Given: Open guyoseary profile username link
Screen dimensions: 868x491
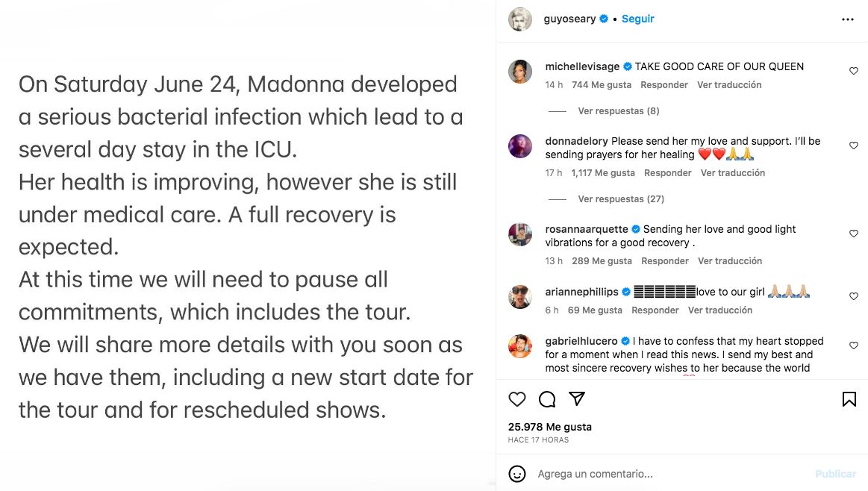Looking at the screenshot, I should (570, 19).
